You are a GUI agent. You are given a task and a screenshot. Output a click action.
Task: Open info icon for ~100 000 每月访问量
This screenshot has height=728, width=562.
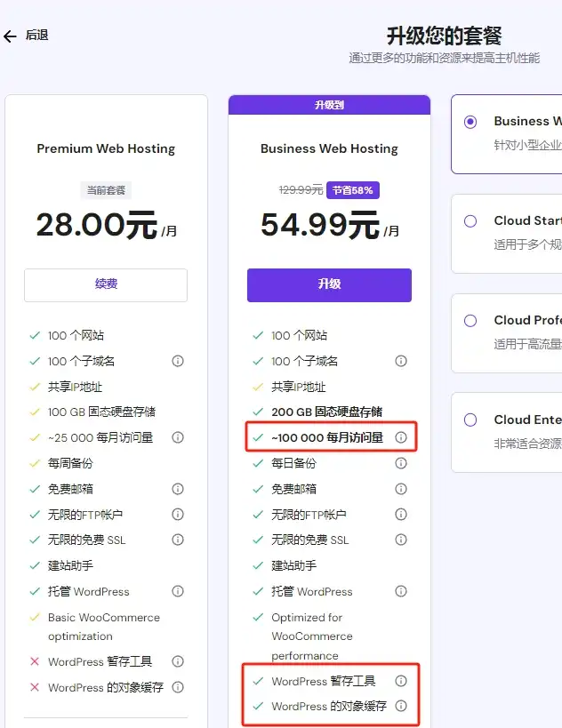tap(401, 437)
